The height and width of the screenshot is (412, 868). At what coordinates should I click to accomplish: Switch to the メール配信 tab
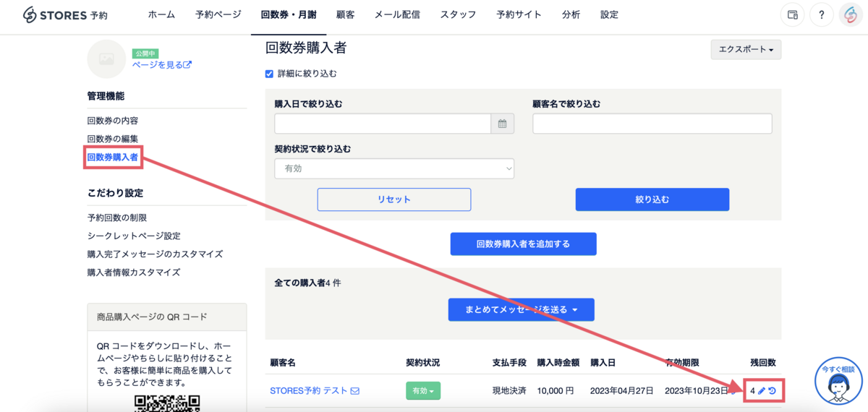pyautogui.click(x=397, y=14)
